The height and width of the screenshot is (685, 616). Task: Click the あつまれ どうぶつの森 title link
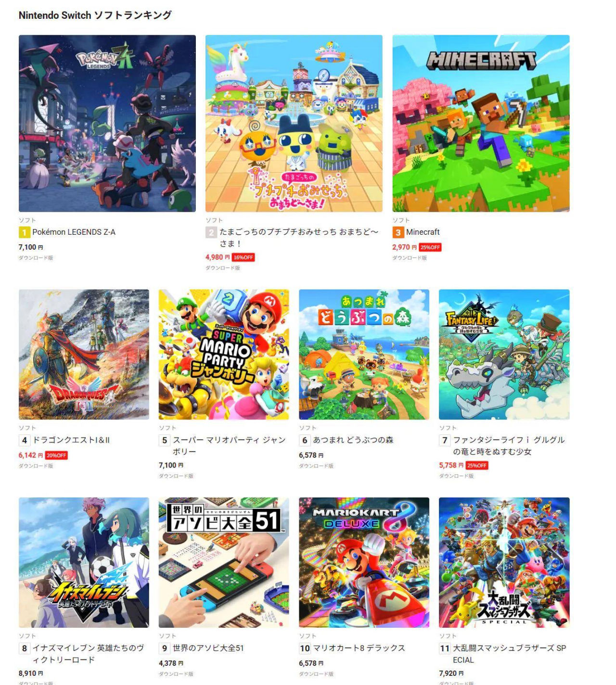pos(353,440)
